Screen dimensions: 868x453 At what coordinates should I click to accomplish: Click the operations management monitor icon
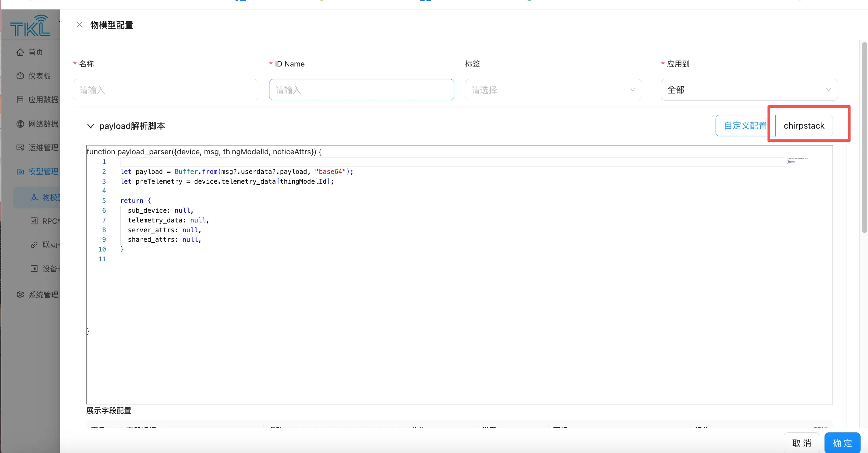click(20, 148)
